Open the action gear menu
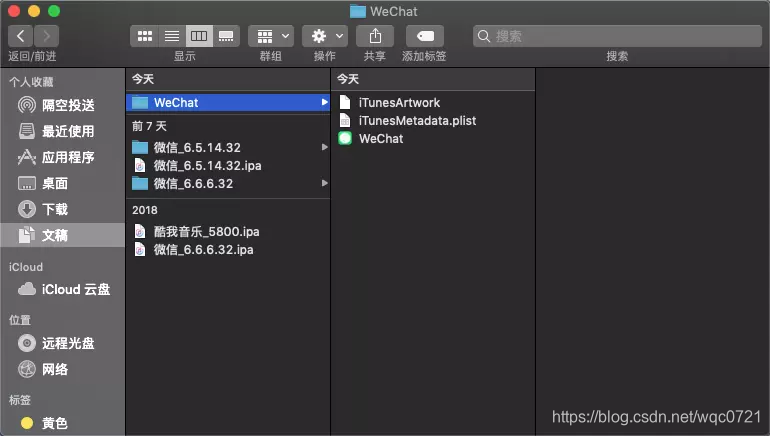This screenshot has height=436, width=770. (325, 36)
